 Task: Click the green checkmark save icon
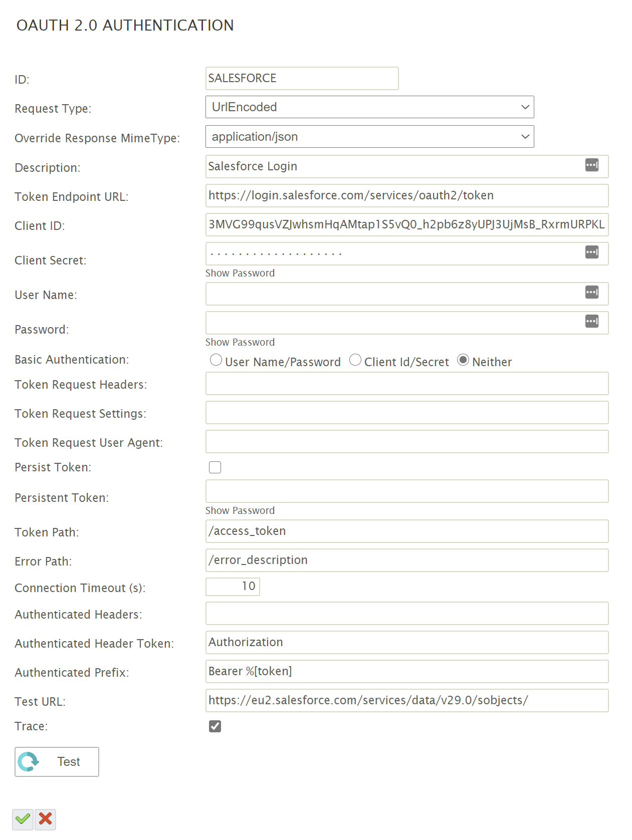tap(23, 819)
